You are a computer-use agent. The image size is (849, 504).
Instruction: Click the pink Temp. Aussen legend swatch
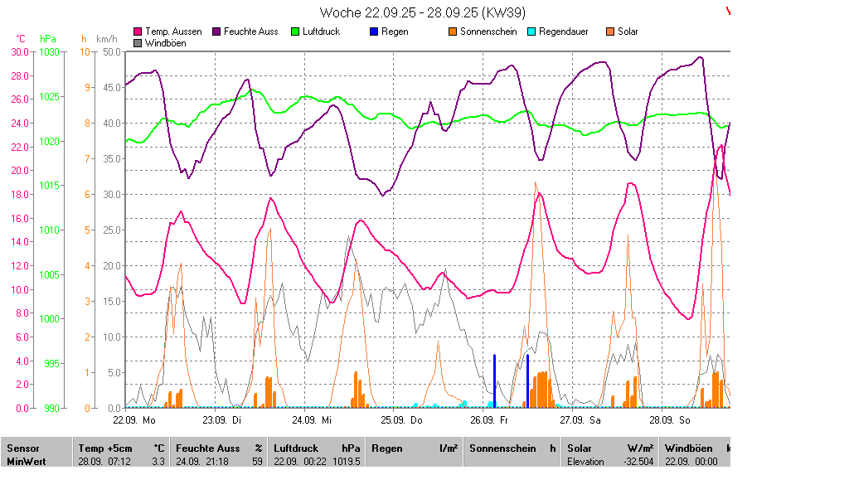click(x=138, y=31)
